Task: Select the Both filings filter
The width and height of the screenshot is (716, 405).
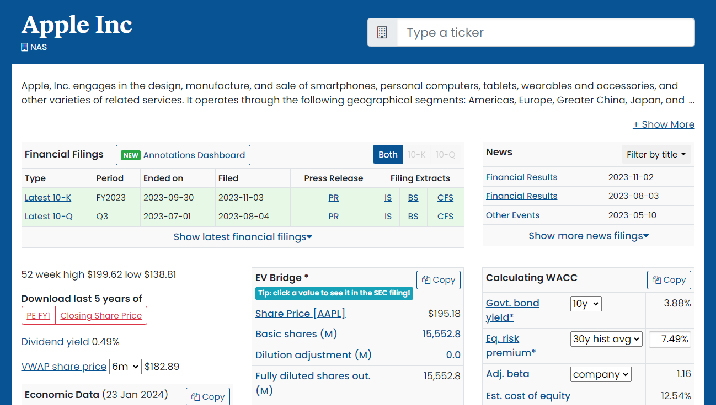Action: 387,155
